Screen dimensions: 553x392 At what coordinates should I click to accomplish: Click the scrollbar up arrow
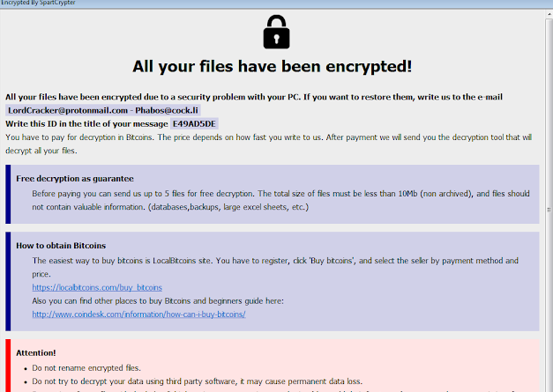547,12
